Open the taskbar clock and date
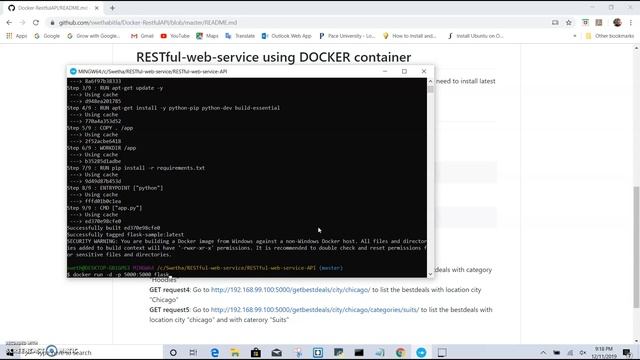This screenshot has width=640, height=360. 604,353
